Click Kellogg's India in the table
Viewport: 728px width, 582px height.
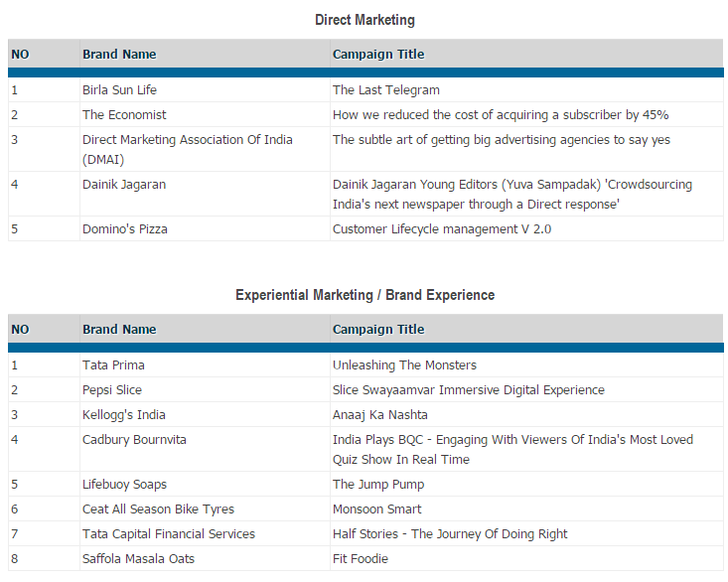click(x=124, y=415)
